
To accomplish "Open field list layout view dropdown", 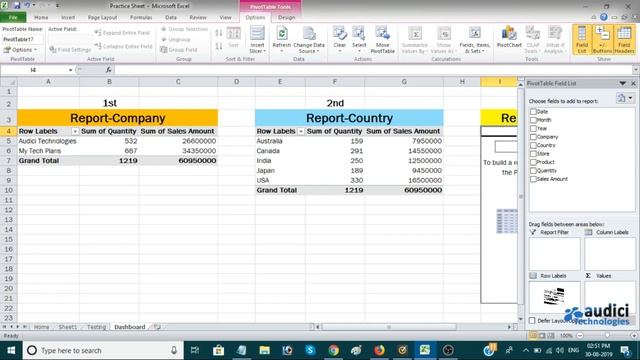I will coord(624,98).
